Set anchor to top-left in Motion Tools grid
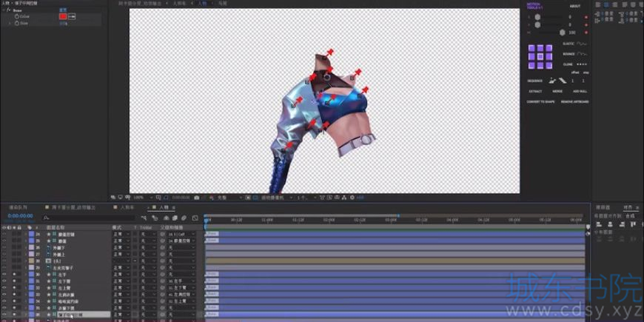 [x=531, y=48]
